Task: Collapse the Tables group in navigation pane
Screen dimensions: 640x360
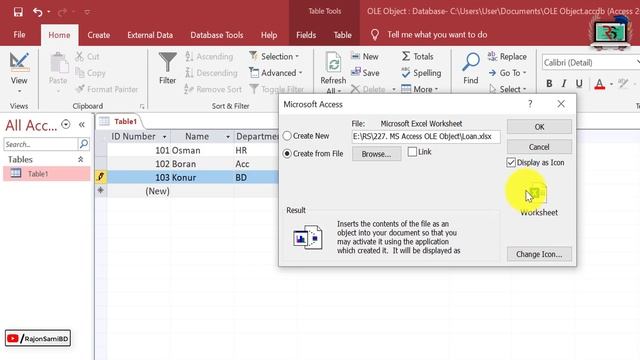Action: (x=80, y=159)
